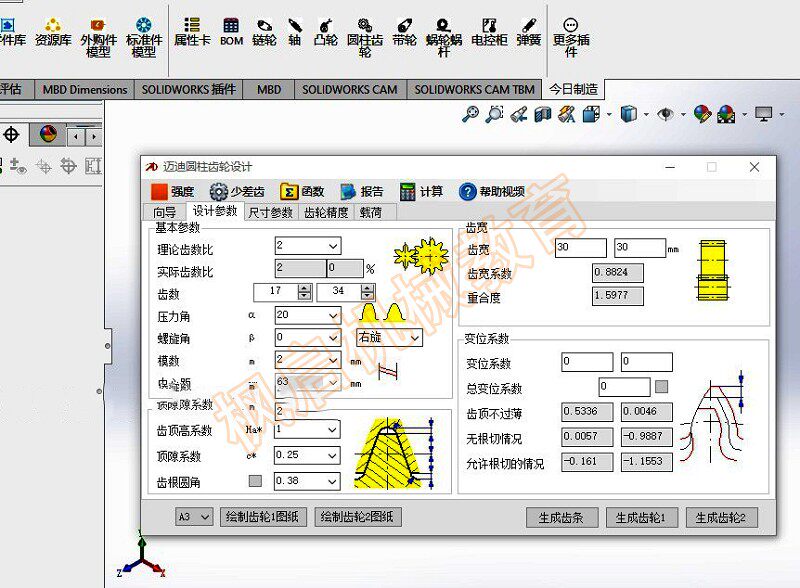Viewport: 800px width, 588px height.
Task: Select the MBD Dimensions ribbon tab
Action: click(x=85, y=89)
